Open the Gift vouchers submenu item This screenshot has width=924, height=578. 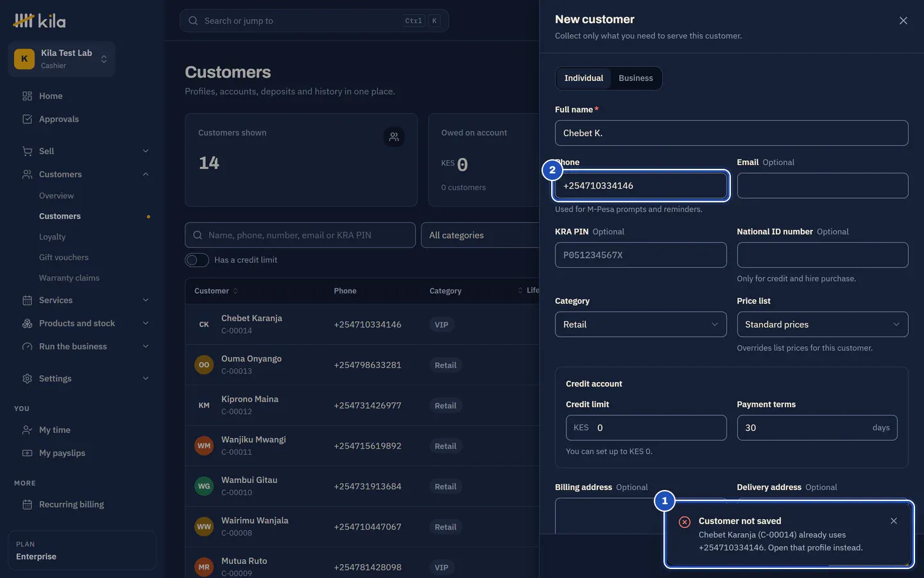click(x=64, y=258)
